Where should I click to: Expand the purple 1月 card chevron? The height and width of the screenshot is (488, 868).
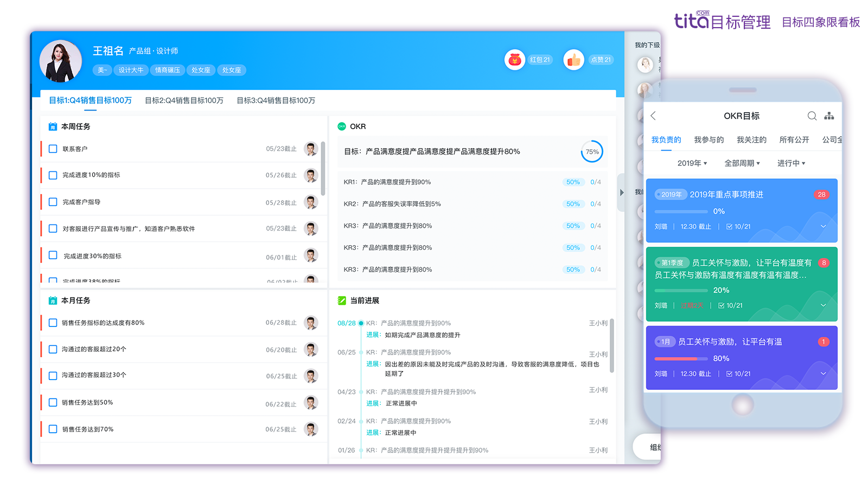pos(823,374)
